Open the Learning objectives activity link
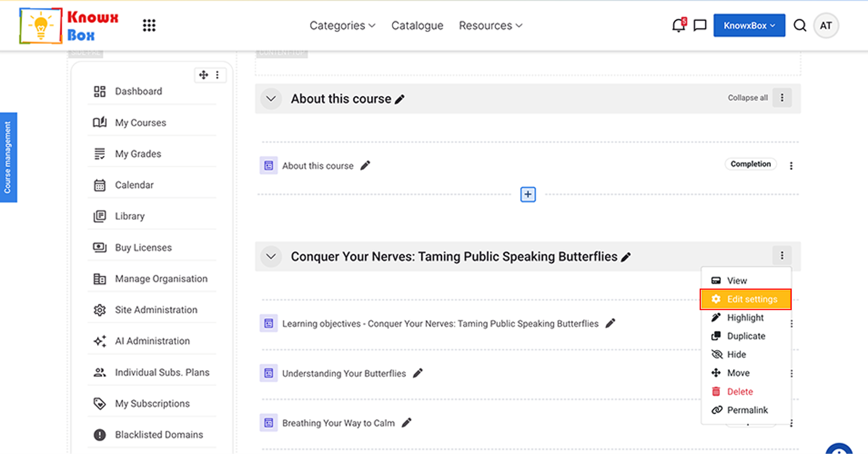The width and height of the screenshot is (868, 454). click(440, 324)
